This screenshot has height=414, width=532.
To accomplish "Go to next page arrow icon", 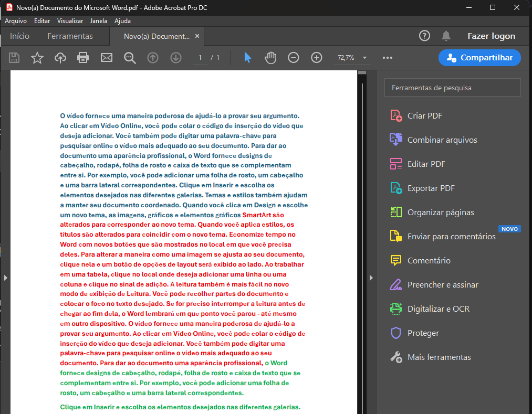I will pos(176,58).
